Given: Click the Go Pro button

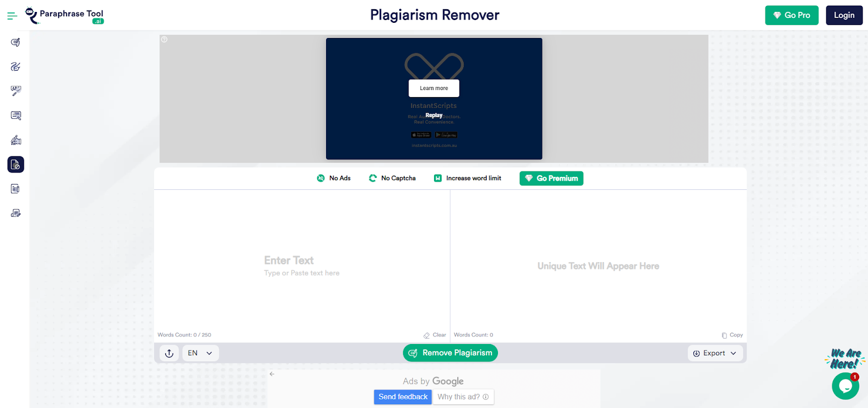Looking at the screenshot, I should 792,15.
